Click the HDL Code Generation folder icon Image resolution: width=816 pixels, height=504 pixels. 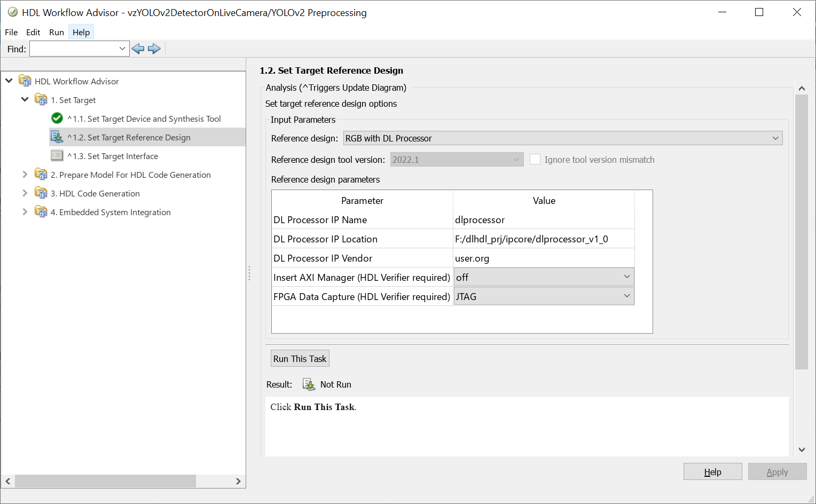41,193
